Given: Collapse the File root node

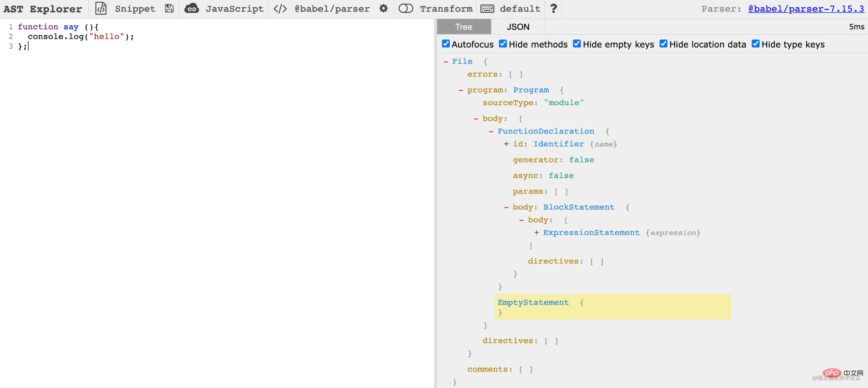Looking at the screenshot, I should point(446,61).
